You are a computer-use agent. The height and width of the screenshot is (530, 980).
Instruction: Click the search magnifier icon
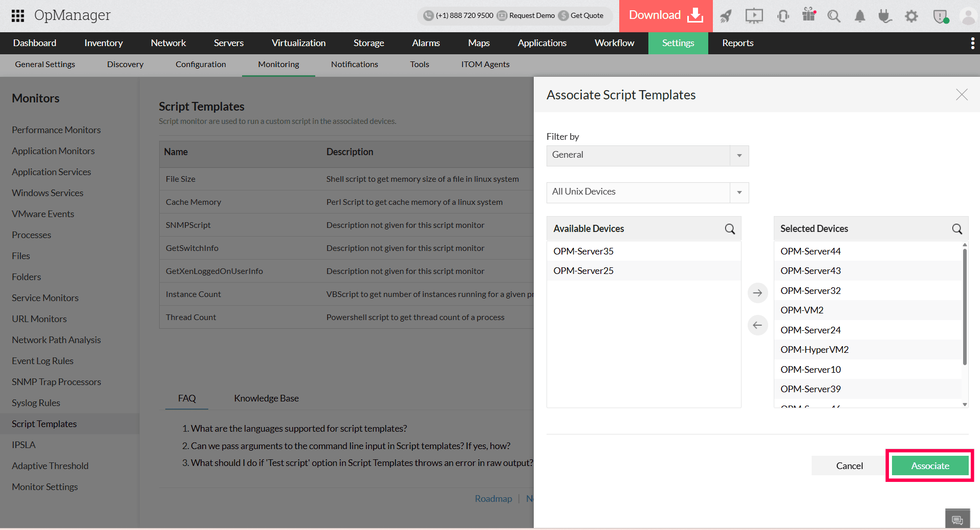pos(834,16)
